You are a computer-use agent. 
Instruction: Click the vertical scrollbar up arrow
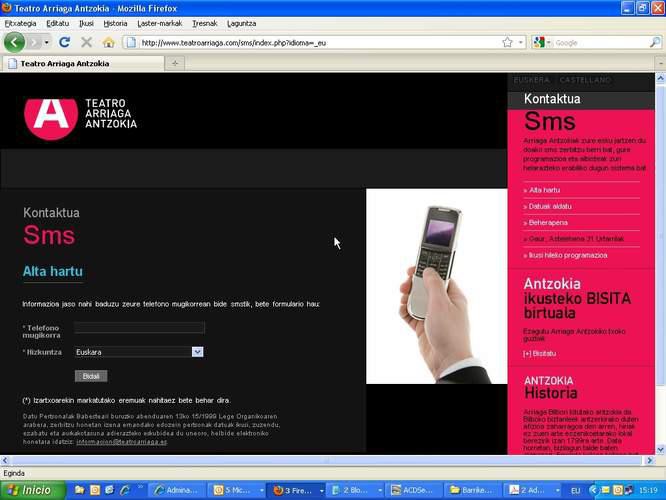pyautogui.click(x=660, y=78)
